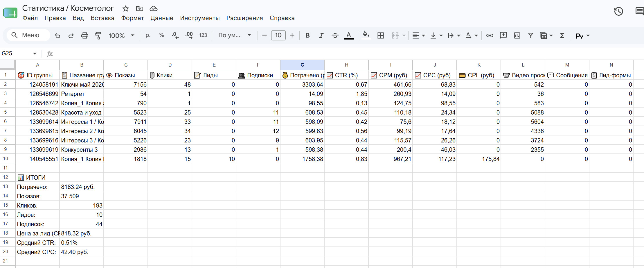Increase font size with the plus button

coord(292,35)
